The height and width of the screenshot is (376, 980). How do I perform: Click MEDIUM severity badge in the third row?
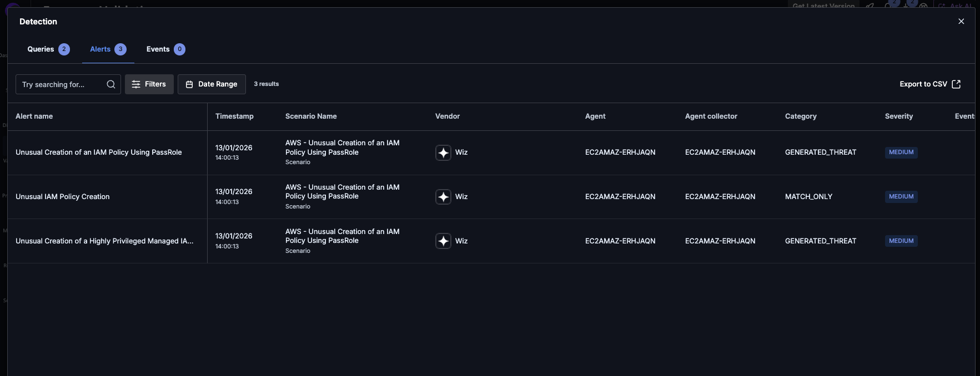coord(901,241)
